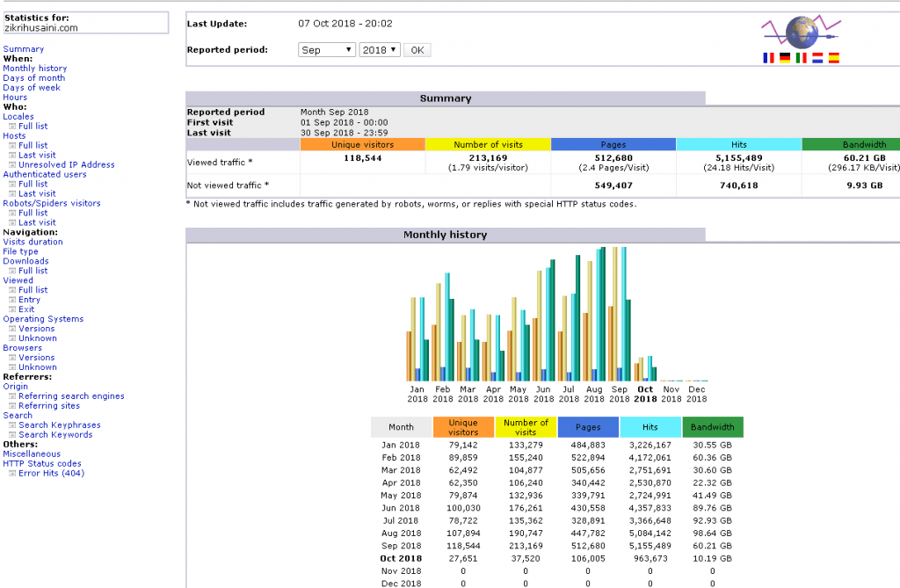Open the month dropdown showing Sep
Viewport: 900px width, 588px height.
326,50
